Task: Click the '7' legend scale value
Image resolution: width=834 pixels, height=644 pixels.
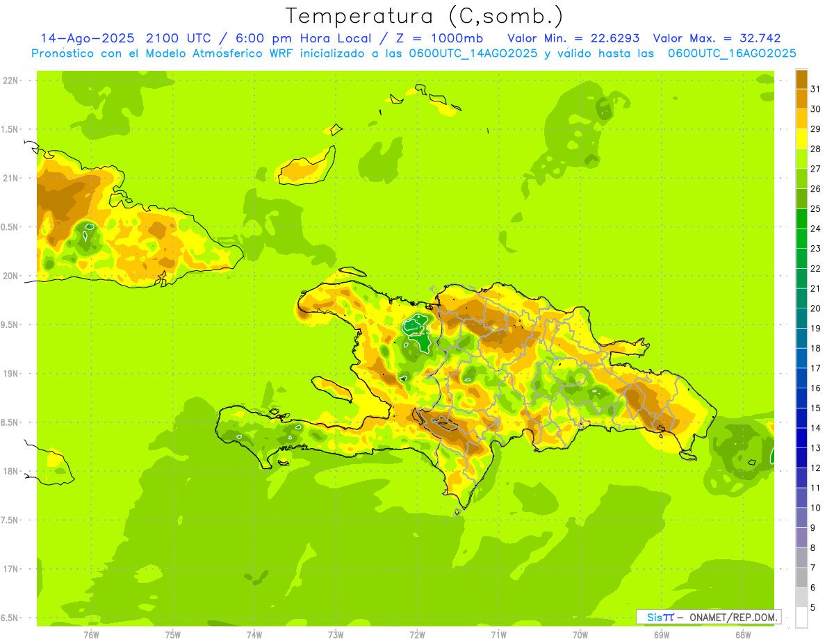Action: tap(813, 568)
